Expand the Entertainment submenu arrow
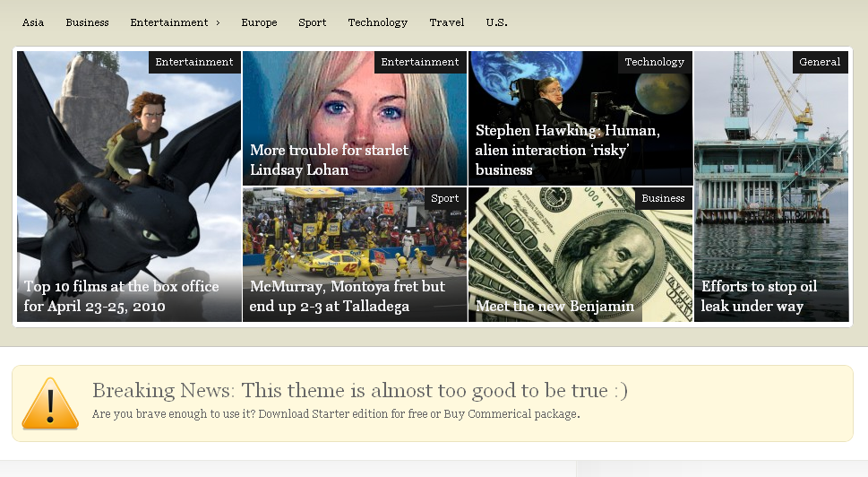 pyautogui.click(x=218, y=22)
